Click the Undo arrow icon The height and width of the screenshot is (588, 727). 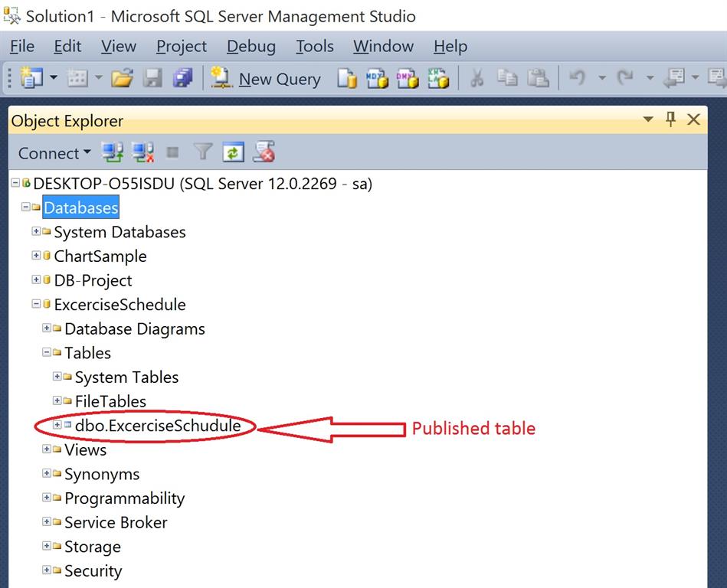(x=578, y=77)
